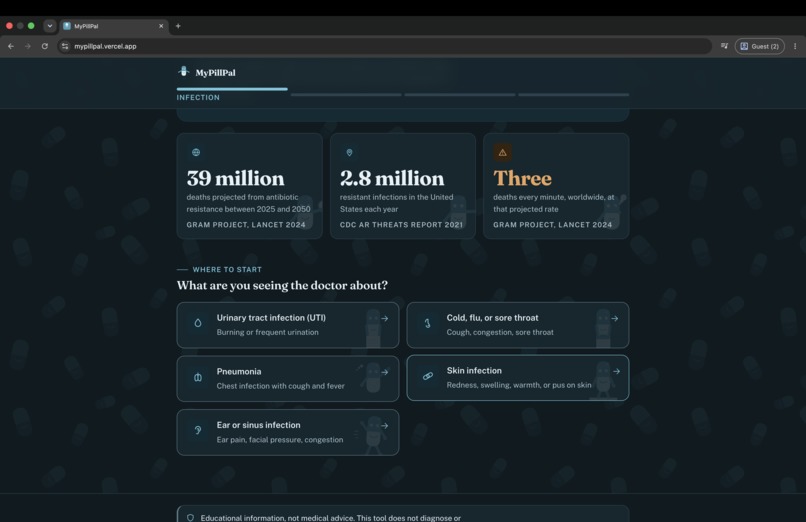
Task: Click the bandage icon on Skin infection card
Action: [428, 376]
